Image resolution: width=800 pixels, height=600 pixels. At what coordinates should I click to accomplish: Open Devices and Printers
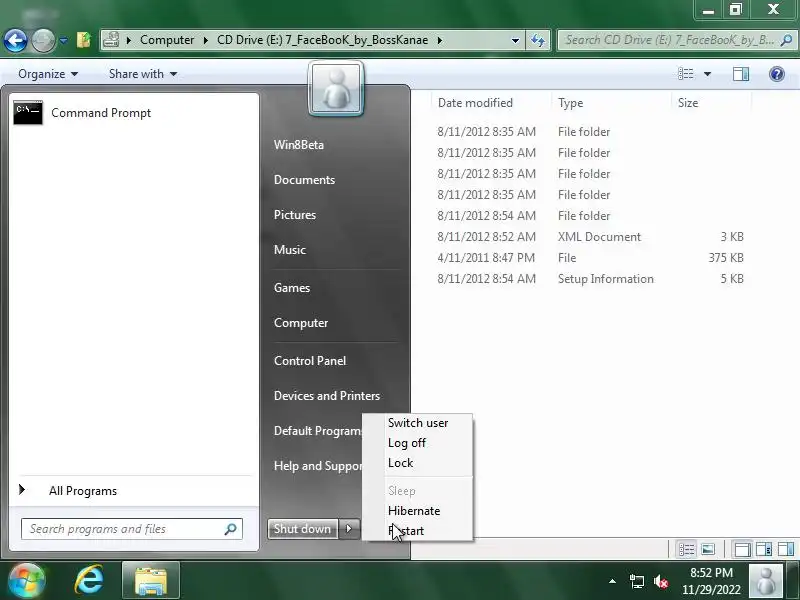(x=327, y=396)
